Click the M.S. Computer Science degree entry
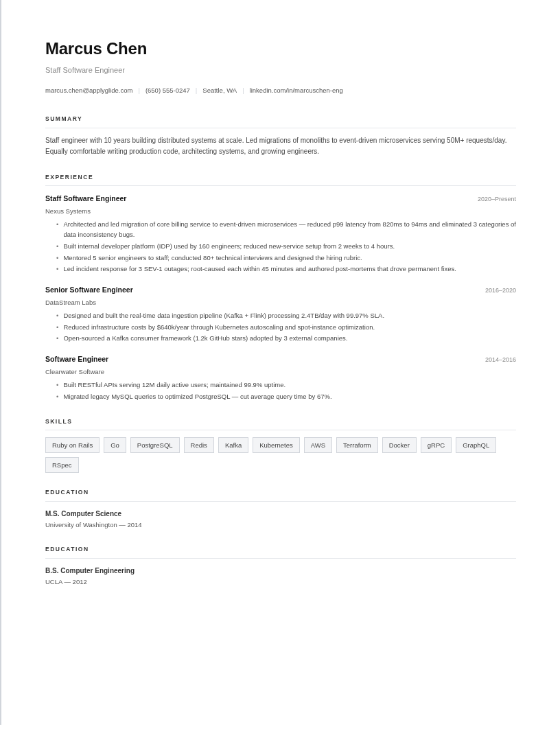This screenshot has height=755, width=560. coord(83,514)
